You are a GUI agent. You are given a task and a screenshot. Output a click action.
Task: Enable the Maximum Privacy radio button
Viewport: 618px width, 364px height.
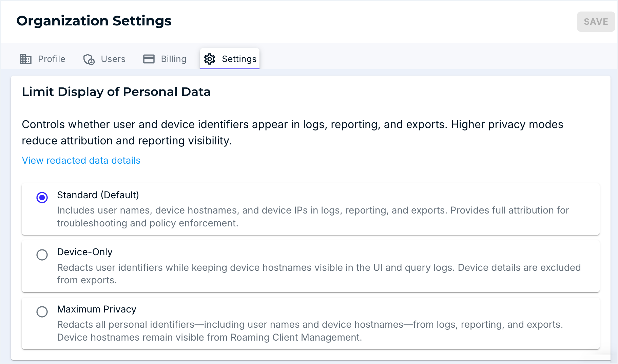point(42,312)
